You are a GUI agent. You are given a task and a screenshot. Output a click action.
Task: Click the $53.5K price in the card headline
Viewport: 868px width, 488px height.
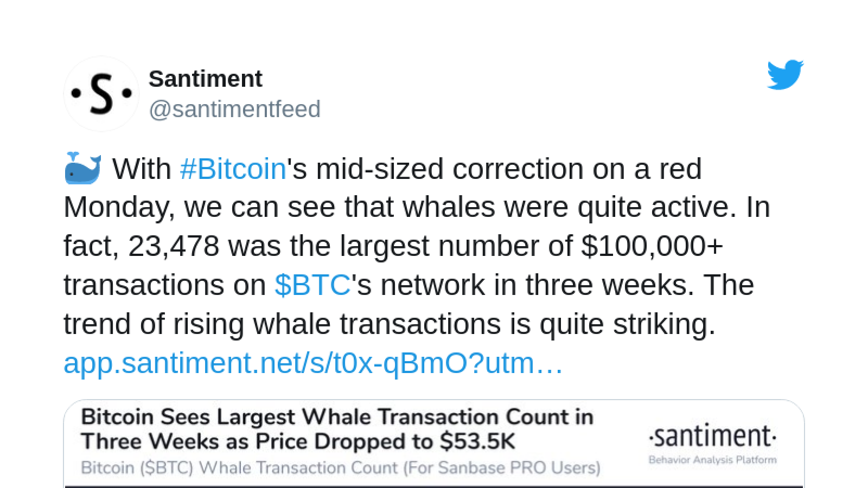(x=477, y=441)
